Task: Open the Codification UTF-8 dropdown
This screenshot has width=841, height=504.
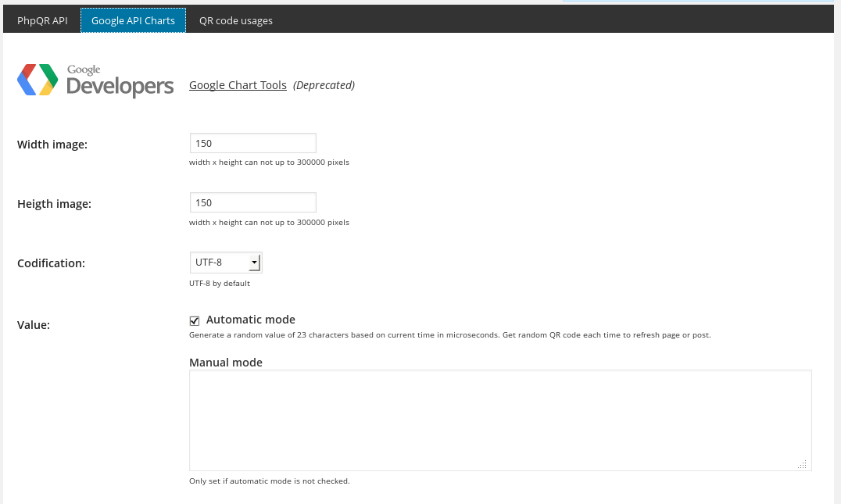Action: pyautogui.click(x=226, y=263)
